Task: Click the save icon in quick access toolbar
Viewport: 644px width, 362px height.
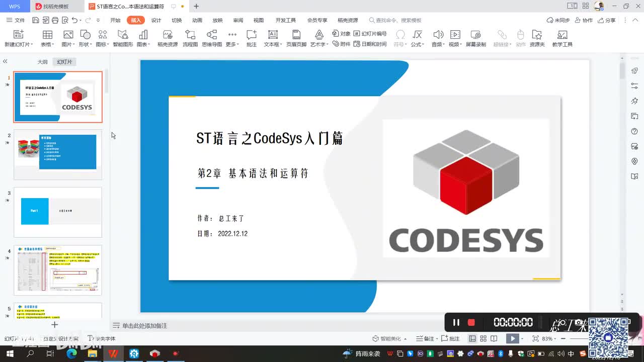Action: click(x=35, y=20)
